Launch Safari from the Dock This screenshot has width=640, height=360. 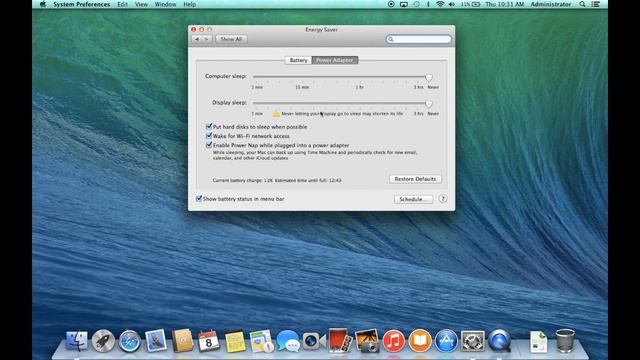[x=129, y=341]
